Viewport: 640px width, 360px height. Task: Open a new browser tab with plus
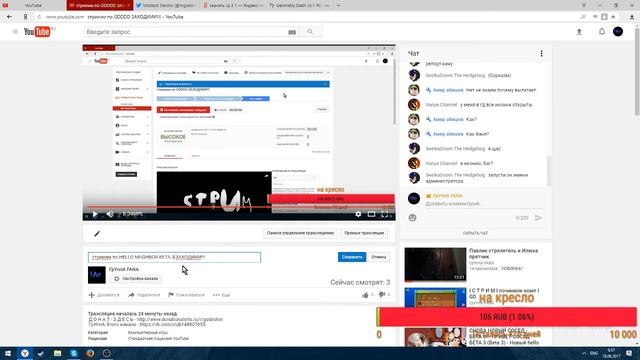point(338,5)
